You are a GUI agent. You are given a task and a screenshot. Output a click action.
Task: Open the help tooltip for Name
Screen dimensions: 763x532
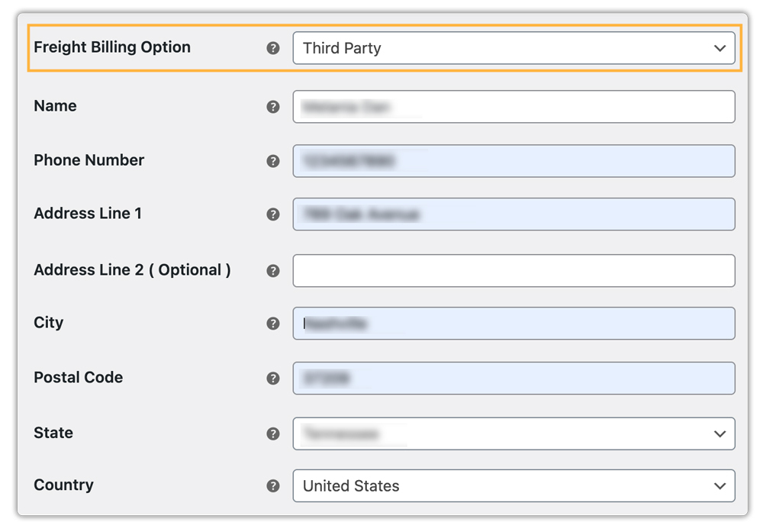coord(273,107)
